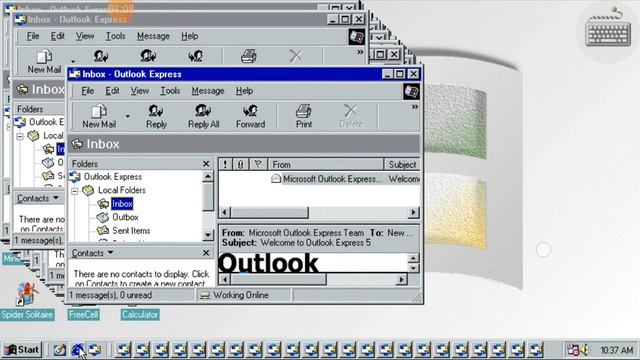
Task: Select Local Folders in front window tree
Action: click(x=122, y=190)
